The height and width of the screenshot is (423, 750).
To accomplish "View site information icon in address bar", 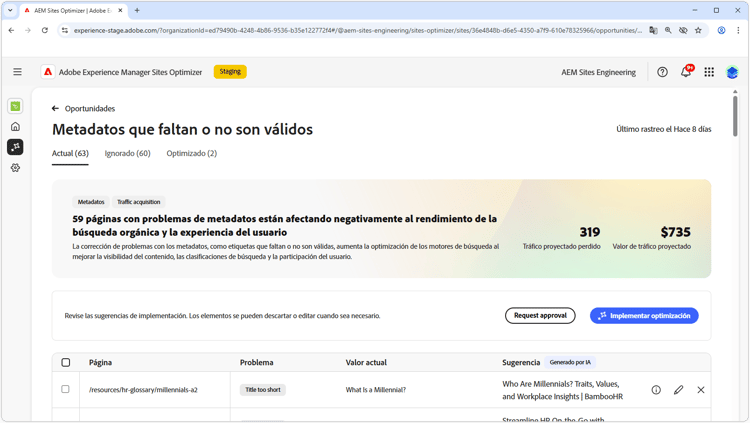I will pyautogui.click(x=65, y=30).
